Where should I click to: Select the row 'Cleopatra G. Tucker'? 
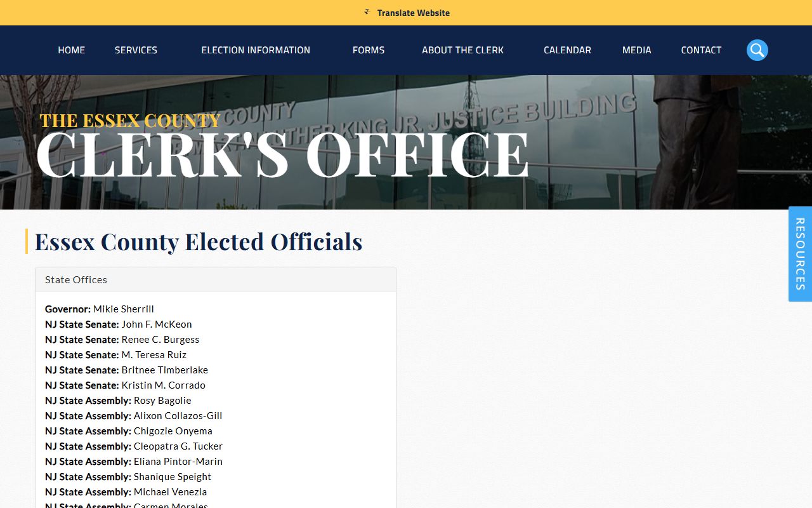(134, 446)
